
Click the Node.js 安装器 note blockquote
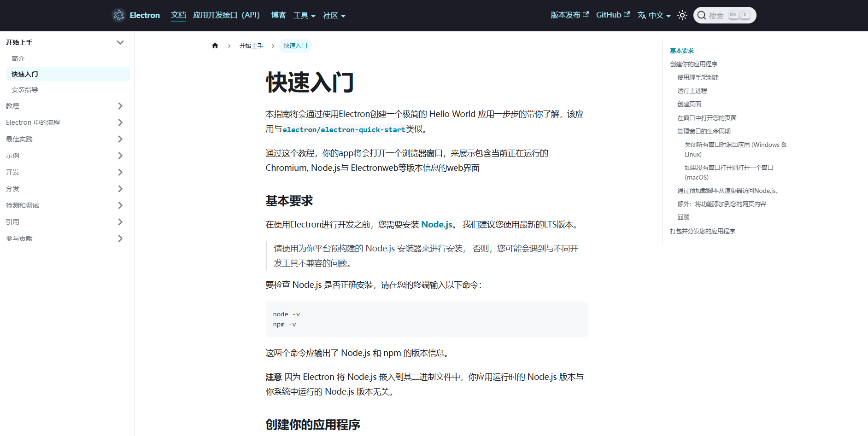427,256
